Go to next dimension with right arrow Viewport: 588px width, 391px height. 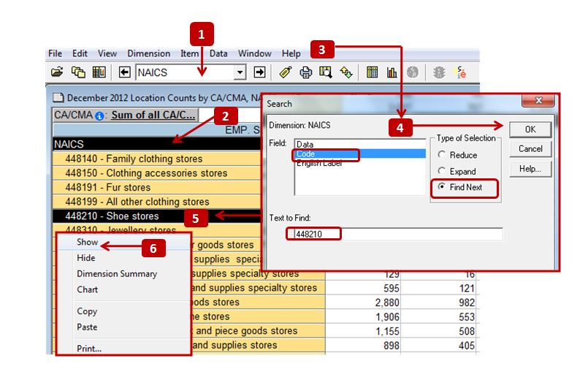tap(259, 72)
